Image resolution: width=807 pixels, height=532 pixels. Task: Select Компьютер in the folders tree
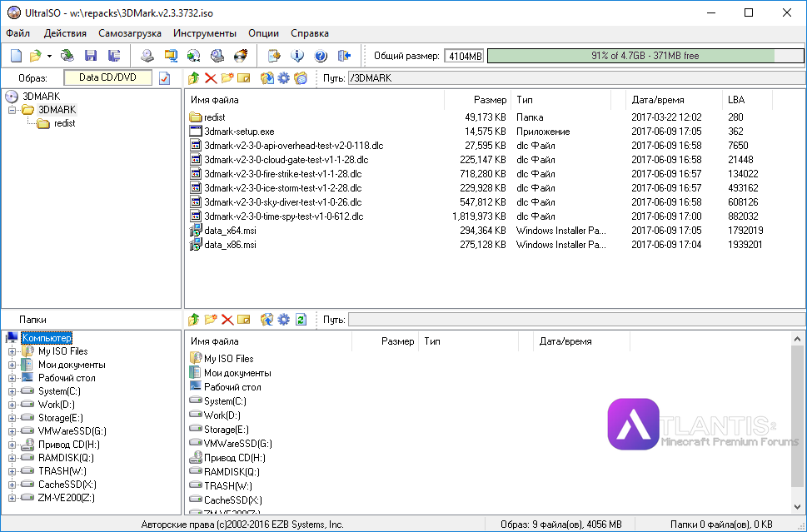coord(47,338)
